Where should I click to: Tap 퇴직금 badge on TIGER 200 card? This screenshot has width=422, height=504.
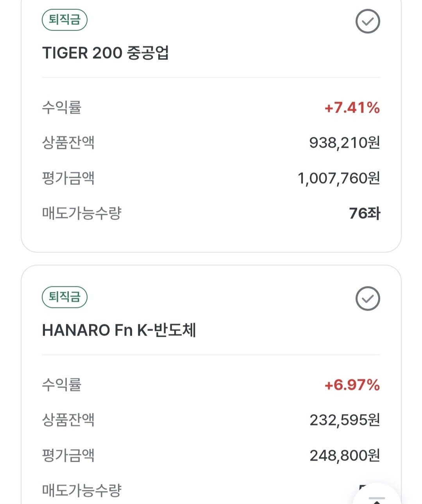pyautogui.click(x=64, y=20)
